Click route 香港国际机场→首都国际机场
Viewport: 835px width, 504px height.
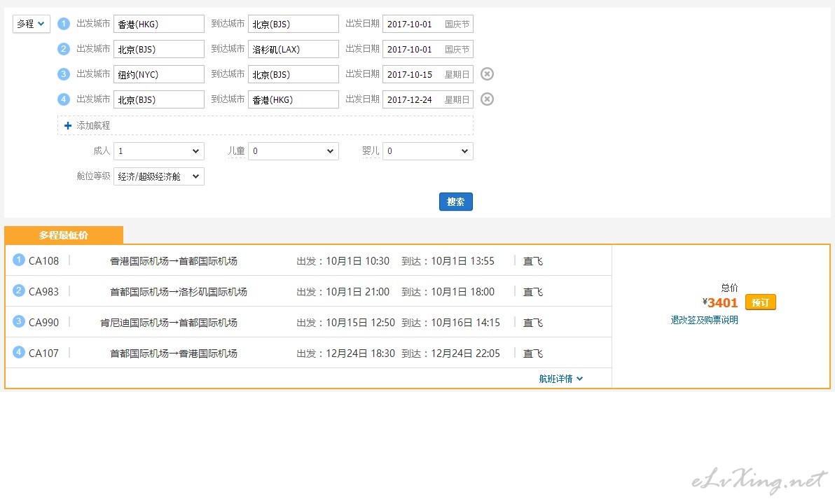click(x=174, y=261)
